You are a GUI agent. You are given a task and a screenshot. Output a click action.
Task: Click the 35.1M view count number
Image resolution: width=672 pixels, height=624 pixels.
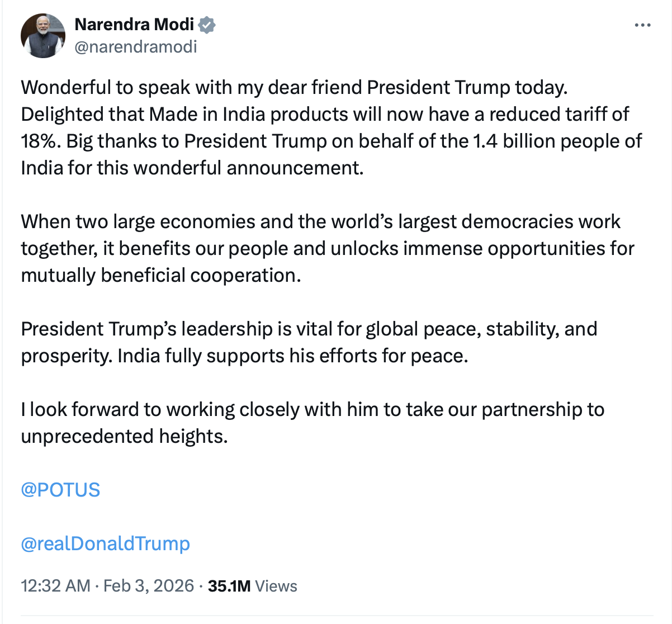point(229,586)
